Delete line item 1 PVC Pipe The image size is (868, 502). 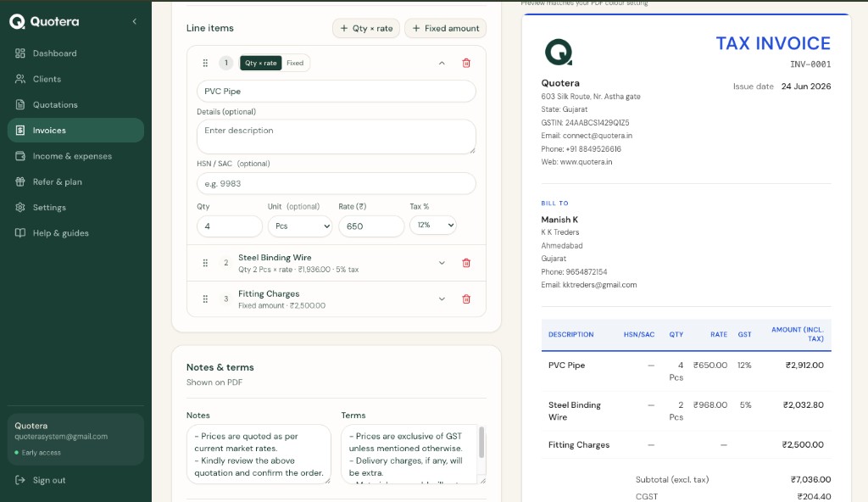pyautogui.click(x=466, y=63)
